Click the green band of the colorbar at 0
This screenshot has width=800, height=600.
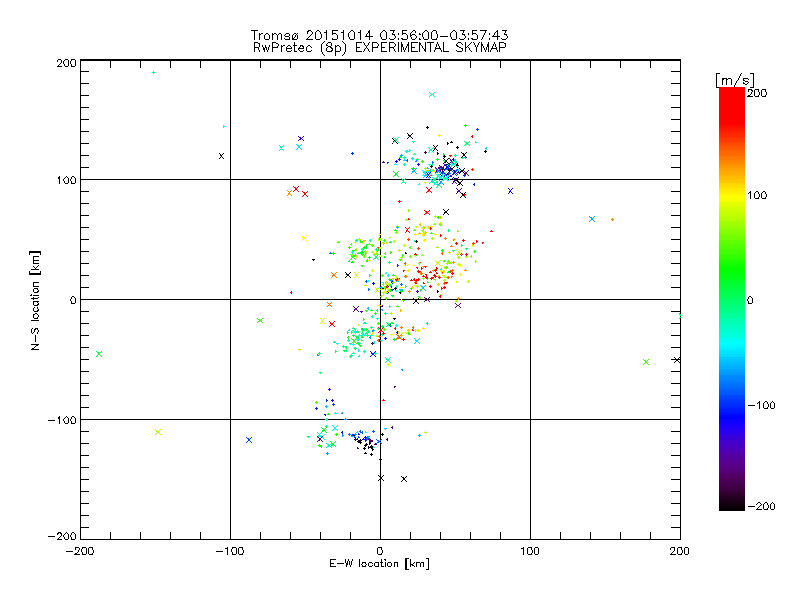point(732,299)
